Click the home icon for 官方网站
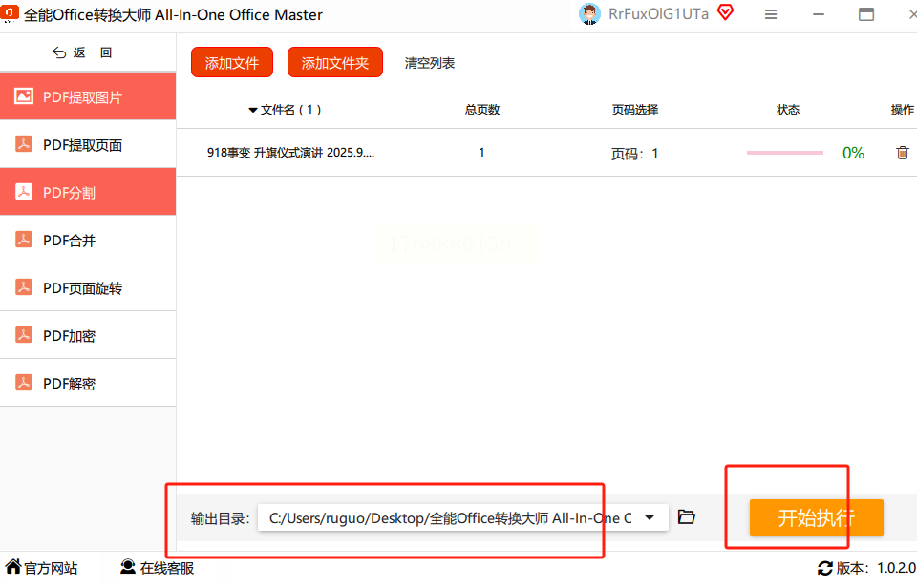The height and width of the screenshot is (588, 917). [12, 566]
